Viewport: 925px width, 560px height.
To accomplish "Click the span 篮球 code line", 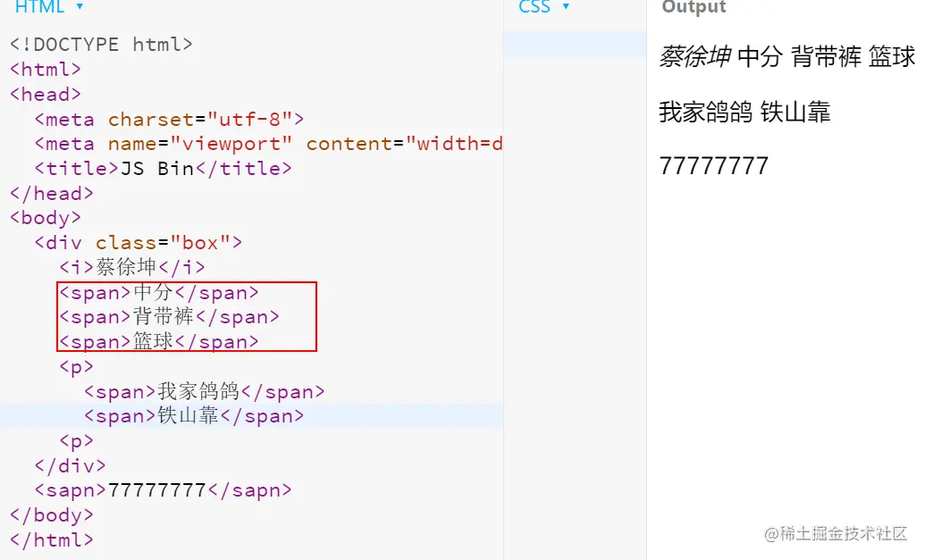I will pos(159,342).
